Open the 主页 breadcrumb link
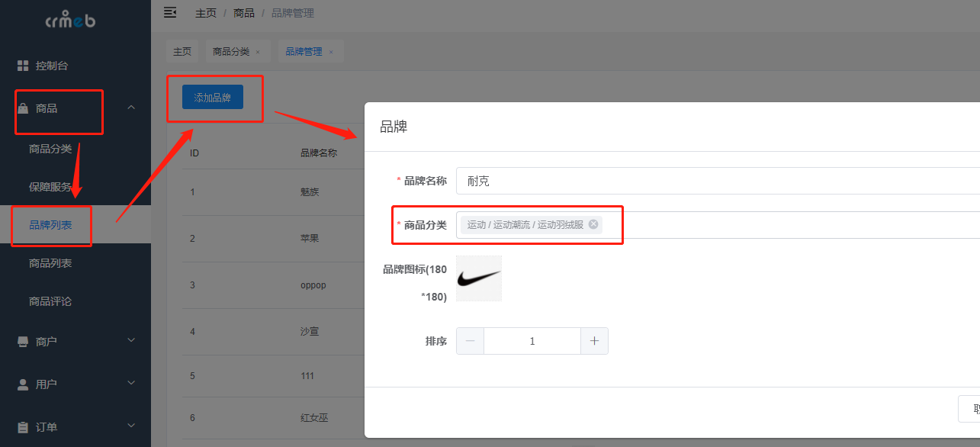980x447 pixels. 205,12
